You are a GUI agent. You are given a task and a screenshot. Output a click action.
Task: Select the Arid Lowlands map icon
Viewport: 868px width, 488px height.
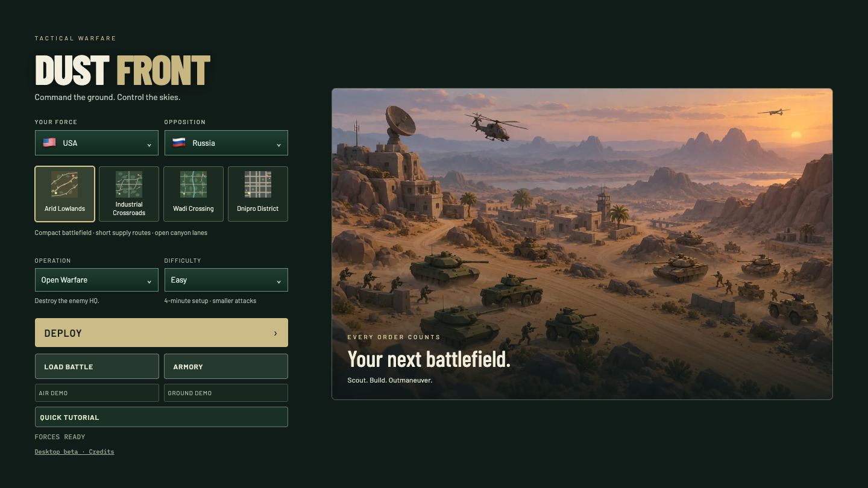pos(64,184)
